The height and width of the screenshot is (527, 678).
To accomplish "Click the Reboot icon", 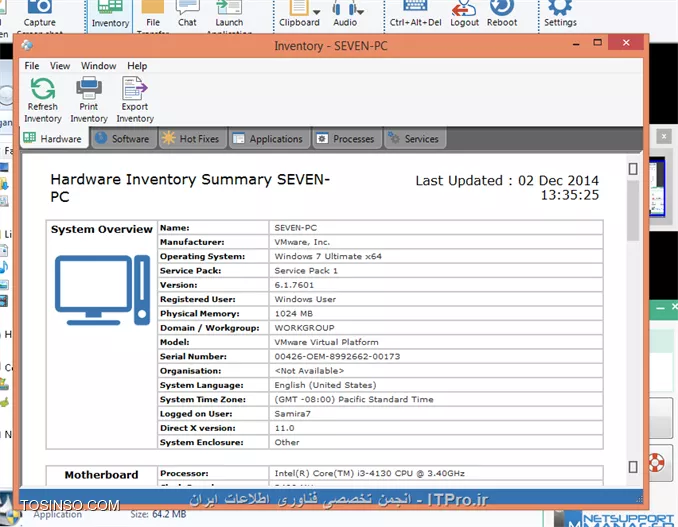I will (502, 7).
